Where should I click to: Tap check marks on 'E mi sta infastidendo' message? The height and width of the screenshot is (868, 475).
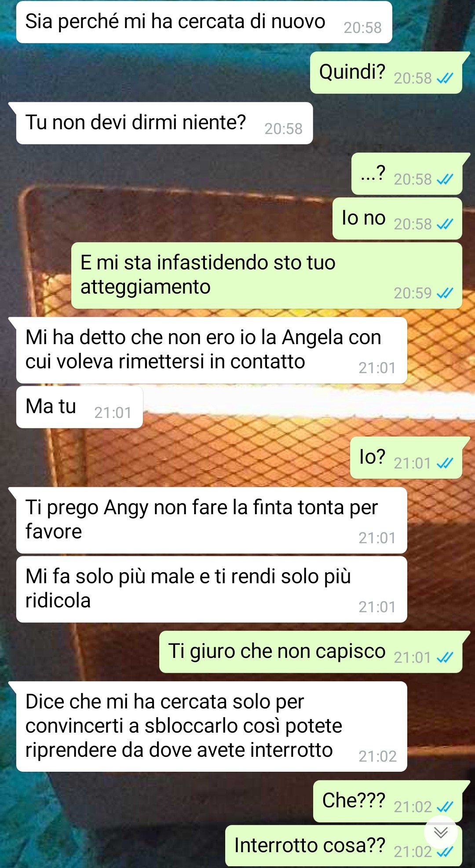tap(445, 293)
